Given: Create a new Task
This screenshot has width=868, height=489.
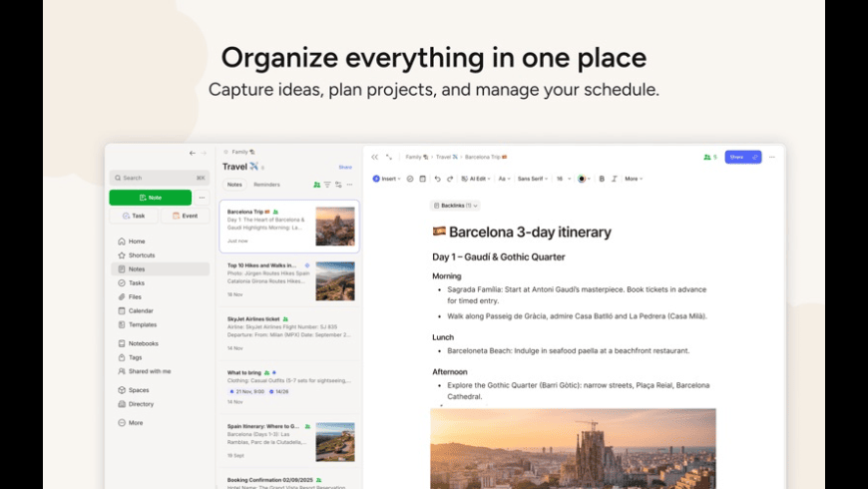Looking at the screenshot, I should coord(134,216).
